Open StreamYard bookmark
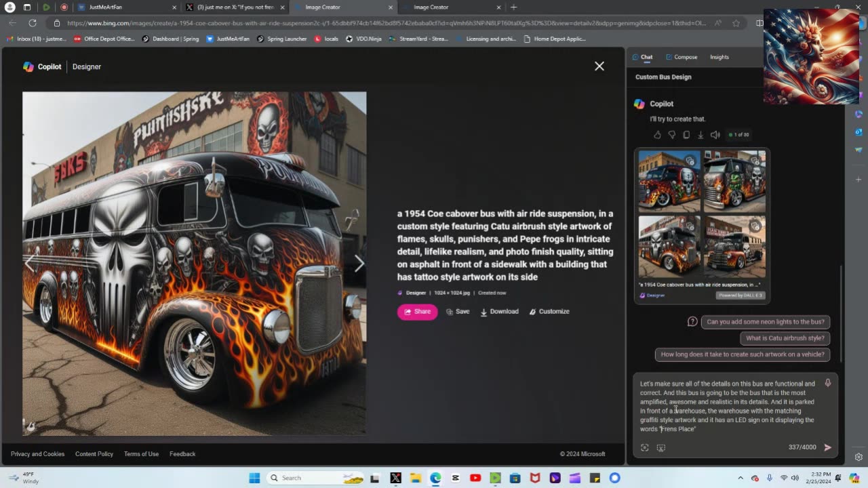The width and height of the screenshot is (868, 488). [418, 39]
